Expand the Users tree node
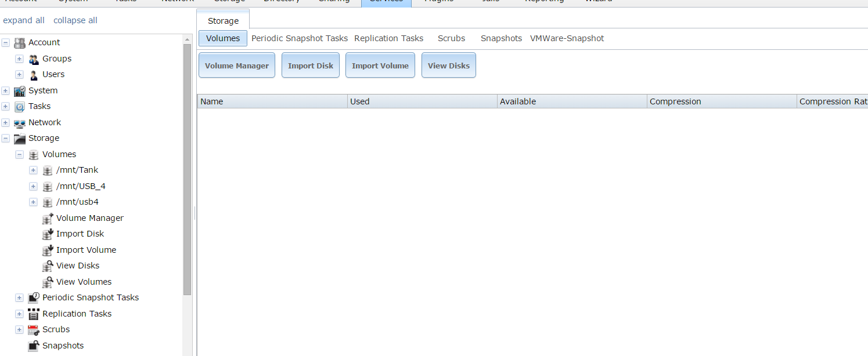This screenshot has height=356, width=868. (19, 75)
